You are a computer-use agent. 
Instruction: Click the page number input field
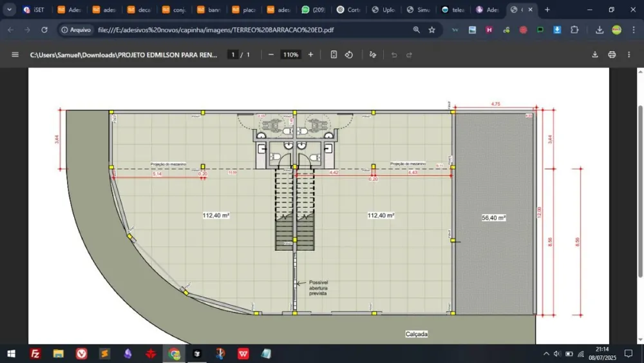233,55
